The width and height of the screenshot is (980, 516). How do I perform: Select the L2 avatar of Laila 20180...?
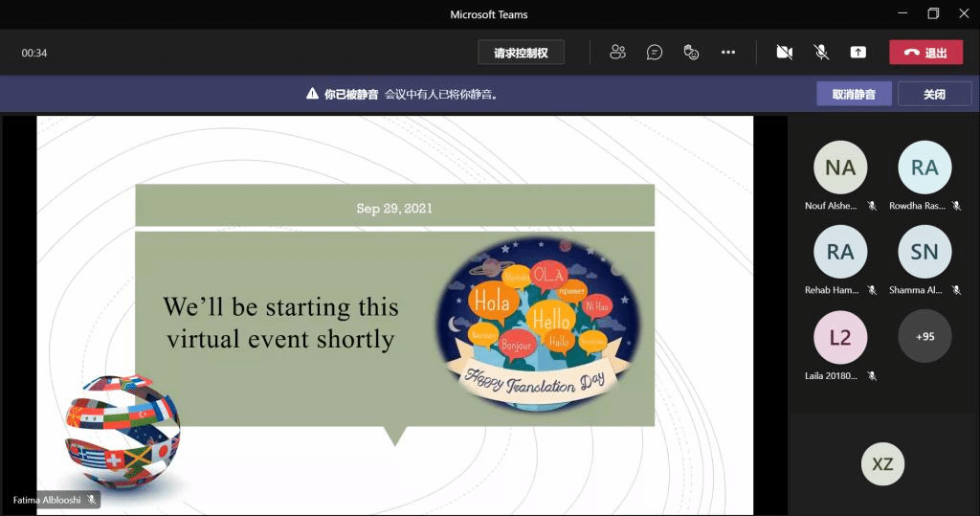pyautogui.click(x=840, y=338)
